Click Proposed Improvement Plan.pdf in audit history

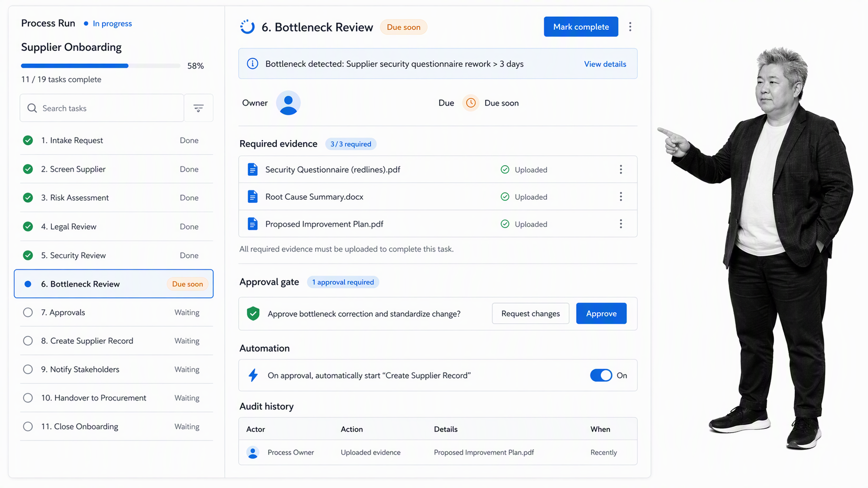484,452
